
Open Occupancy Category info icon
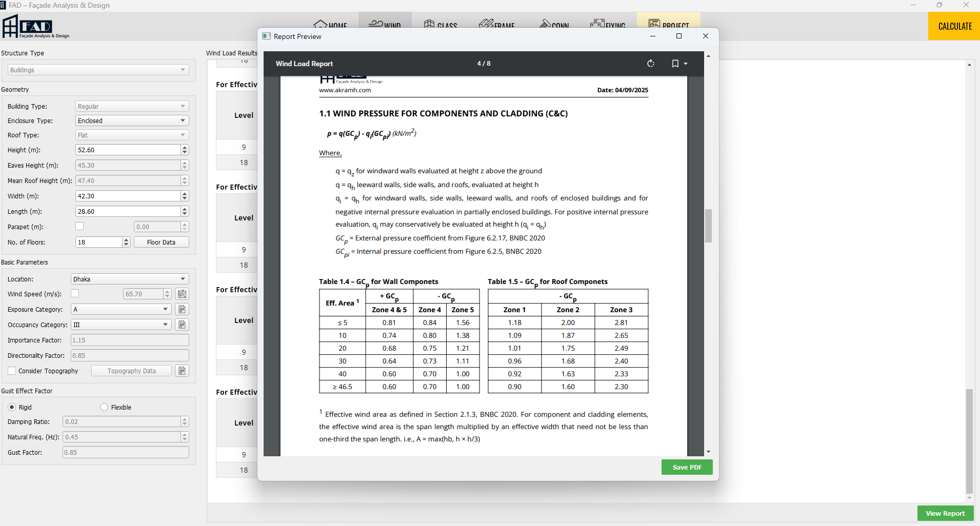tap(182, 325)
